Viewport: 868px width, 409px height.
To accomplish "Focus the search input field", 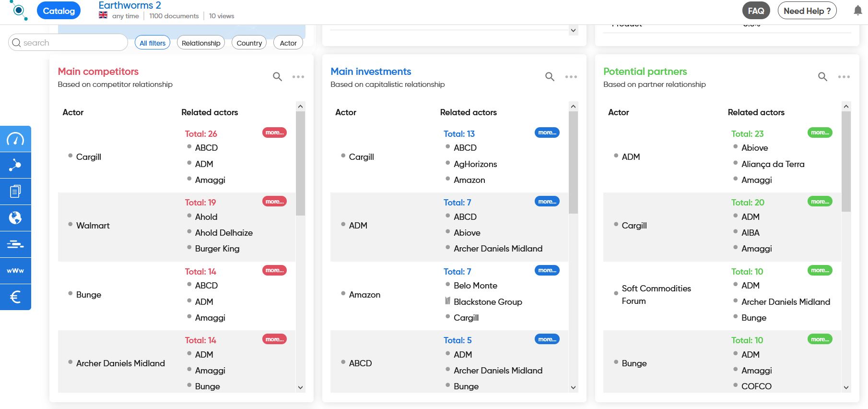I will (68, 43).
